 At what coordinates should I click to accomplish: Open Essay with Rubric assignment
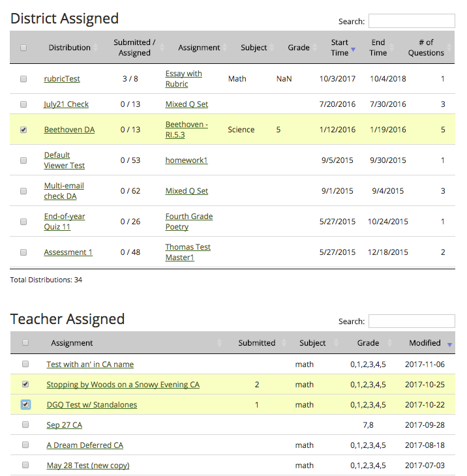tap(184, 79)
